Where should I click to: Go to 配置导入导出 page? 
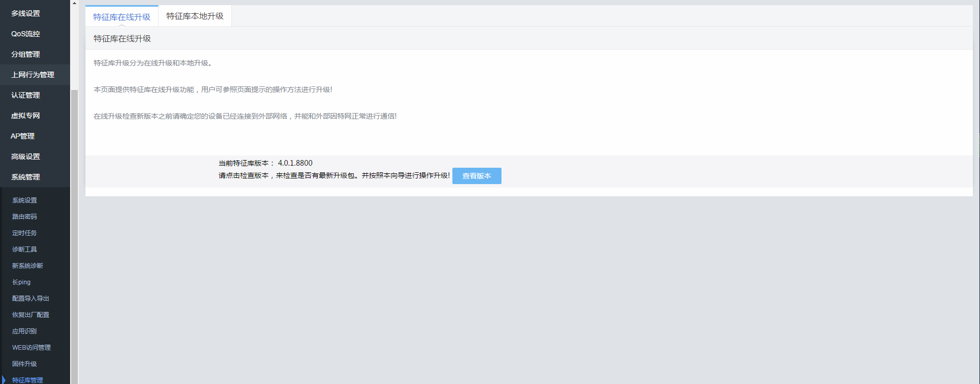coord(31,299)
